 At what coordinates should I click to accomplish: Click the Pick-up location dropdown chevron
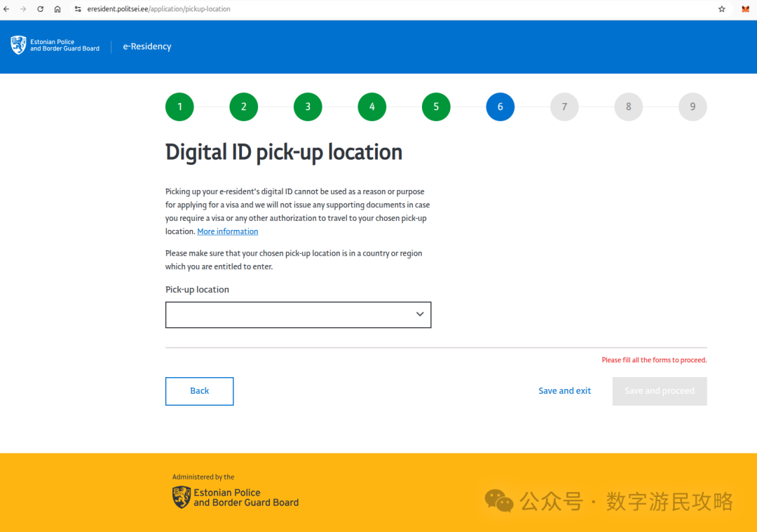[420, 314]
